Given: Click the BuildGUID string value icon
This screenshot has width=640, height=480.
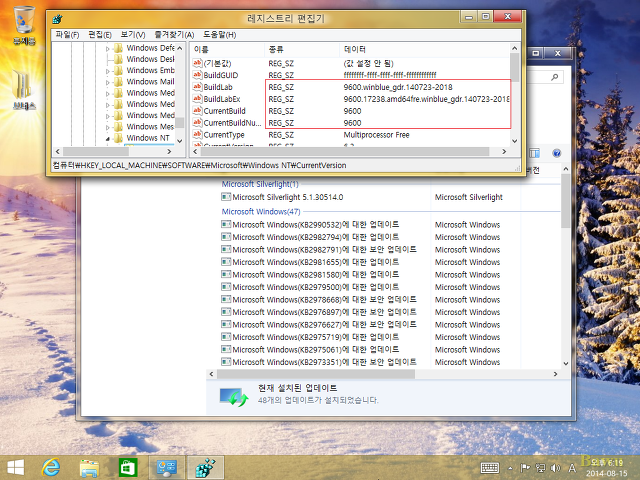Looking at the screenshot, I should pos(198,75).
